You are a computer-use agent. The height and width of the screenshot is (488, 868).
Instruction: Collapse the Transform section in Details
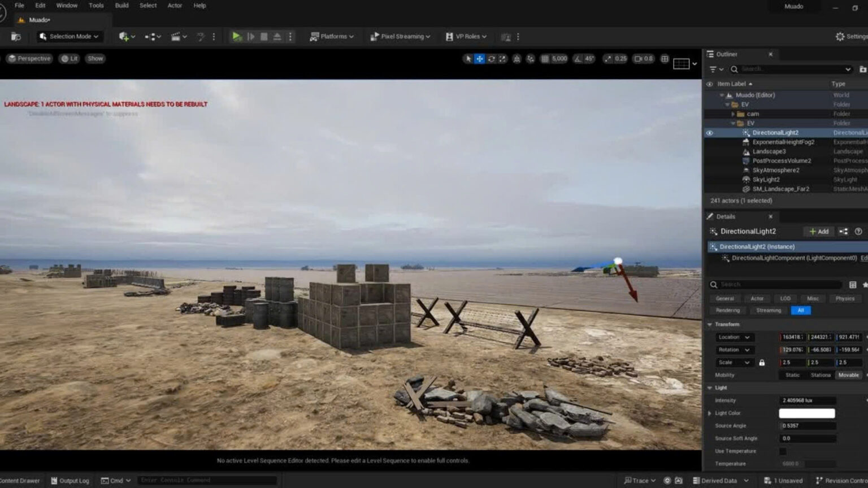(710, 325)
